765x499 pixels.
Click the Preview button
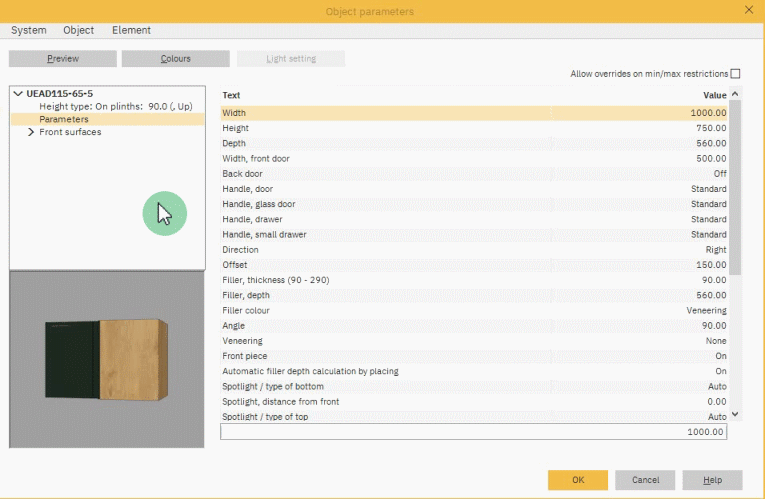63,59
